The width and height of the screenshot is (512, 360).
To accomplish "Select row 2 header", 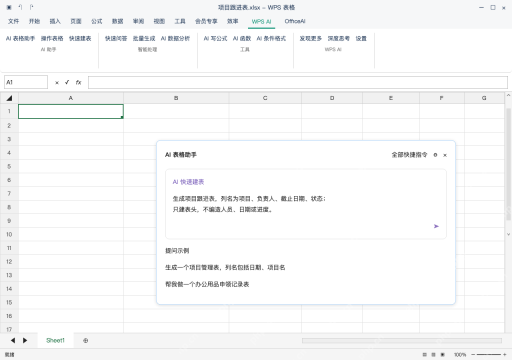I will [9, 126].
